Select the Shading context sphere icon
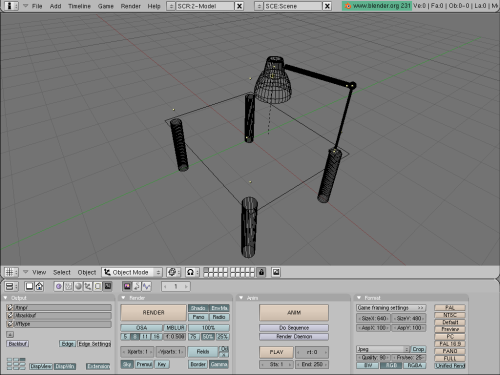 [78, 286]
